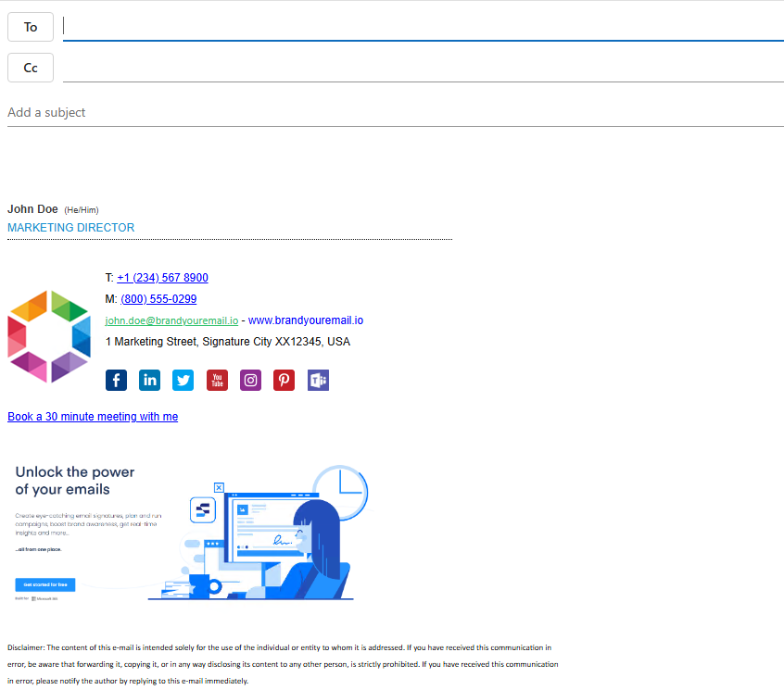Open the LinkedIn icon in signature
The width and height of the screenshot is (784, 690).
point(149,381)
